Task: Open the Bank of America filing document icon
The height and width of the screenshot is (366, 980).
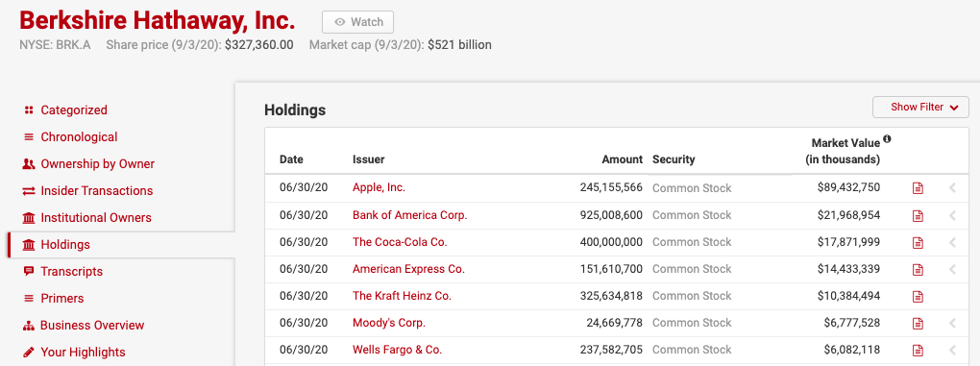Action: tap(918, 215)
